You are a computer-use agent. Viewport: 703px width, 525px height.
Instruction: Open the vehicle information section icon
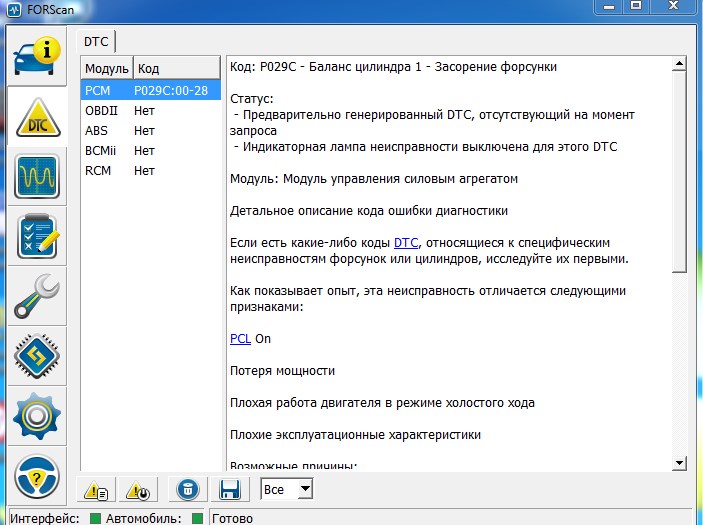coord(37,56)
